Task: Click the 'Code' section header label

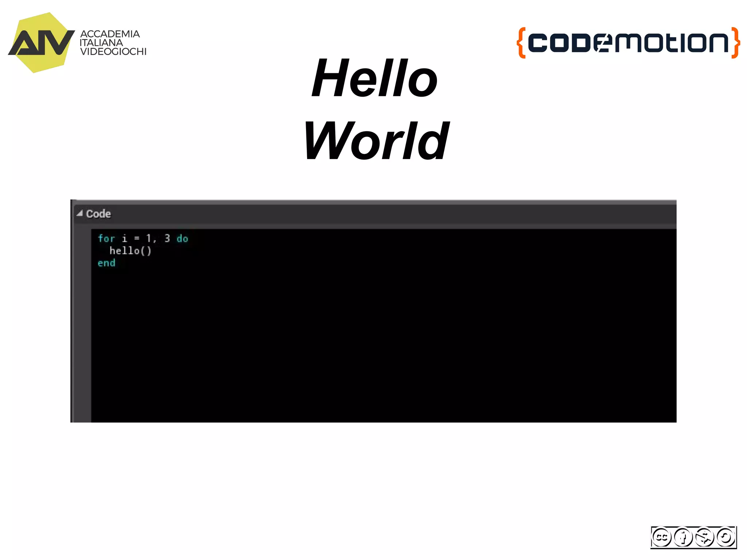Action: point(98,214)
